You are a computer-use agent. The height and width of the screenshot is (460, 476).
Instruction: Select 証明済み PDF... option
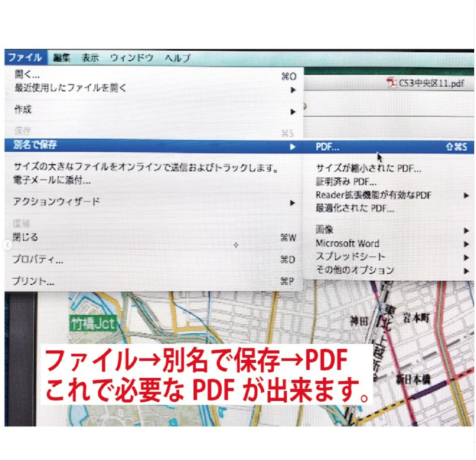[347, 181]
